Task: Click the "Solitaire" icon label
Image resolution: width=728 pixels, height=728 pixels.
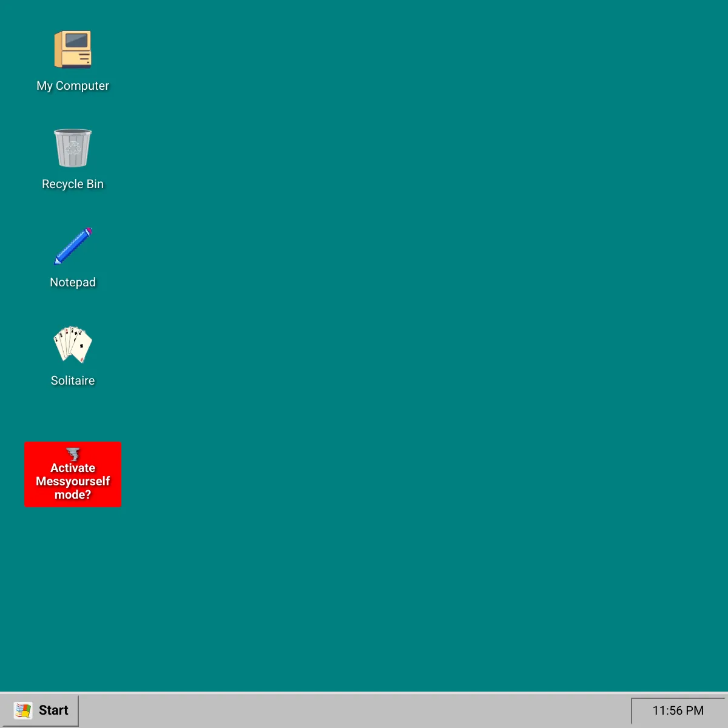Action: [73, 381]
